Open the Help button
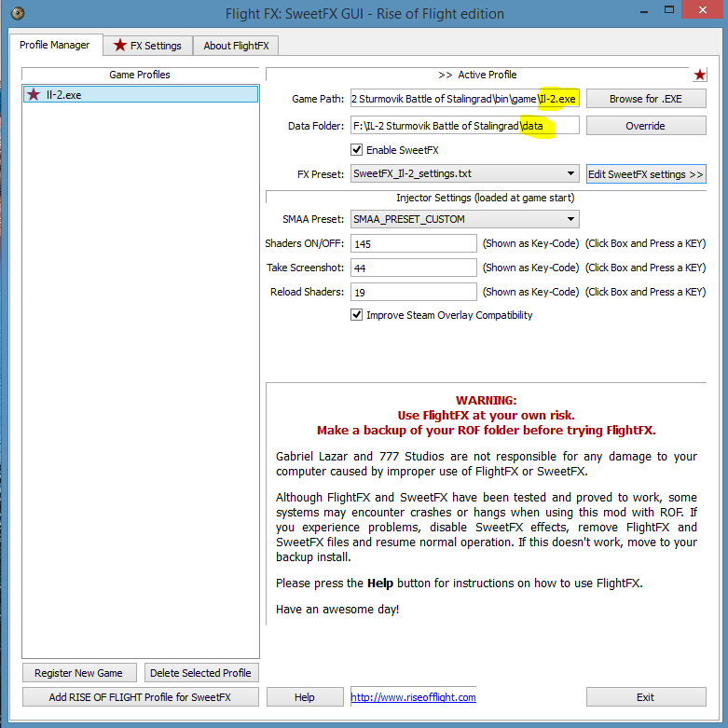 tap(305, 697)
